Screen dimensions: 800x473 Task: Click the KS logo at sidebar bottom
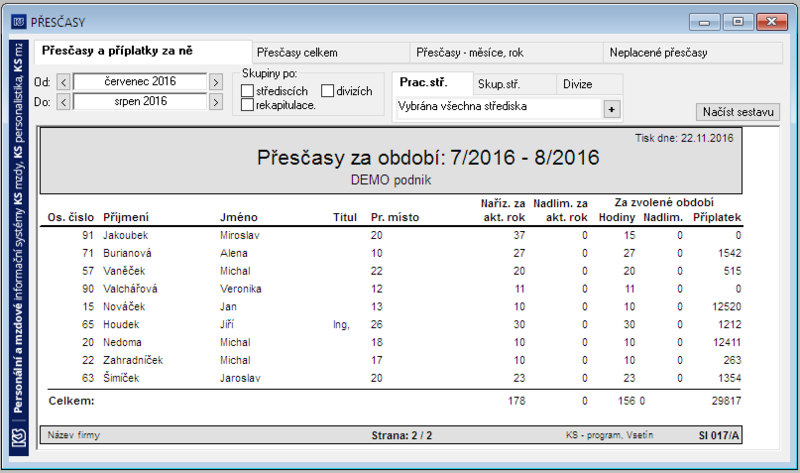click(19, 437)
